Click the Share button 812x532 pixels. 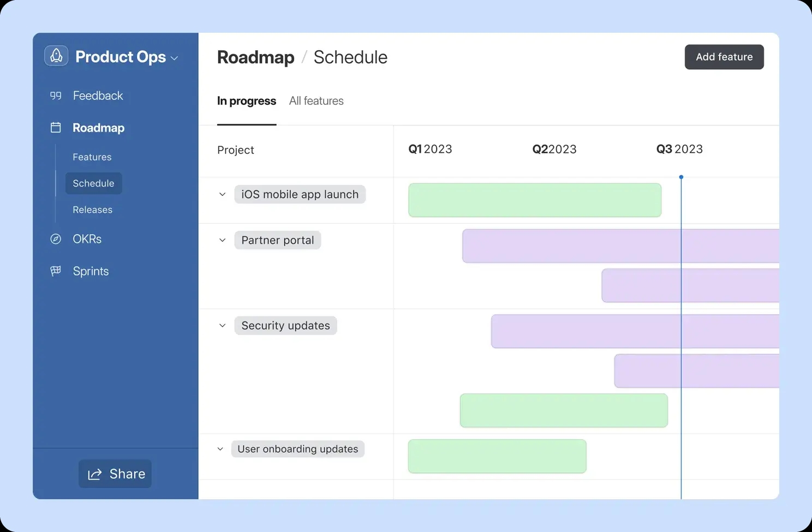115,474
